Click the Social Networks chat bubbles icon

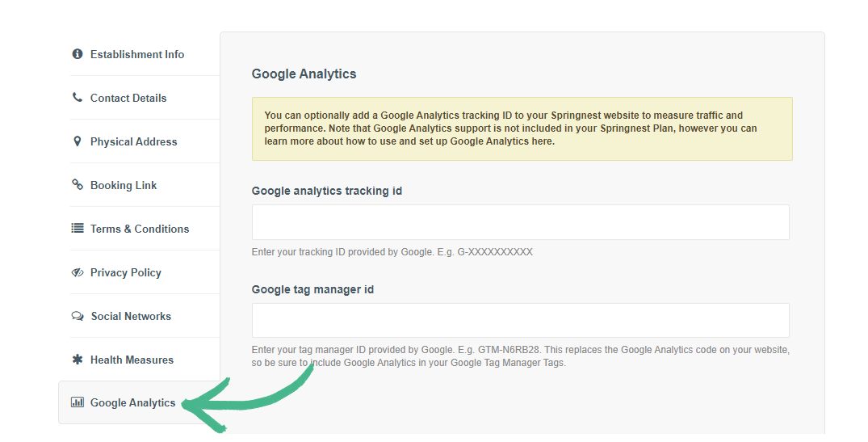pyautogui.click(x=78, y=316)
